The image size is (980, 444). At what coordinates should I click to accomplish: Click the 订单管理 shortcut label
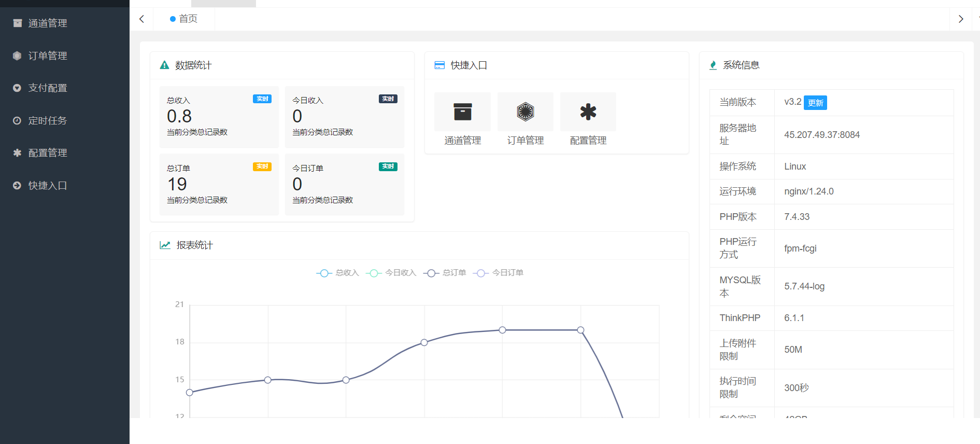(525, 141)
